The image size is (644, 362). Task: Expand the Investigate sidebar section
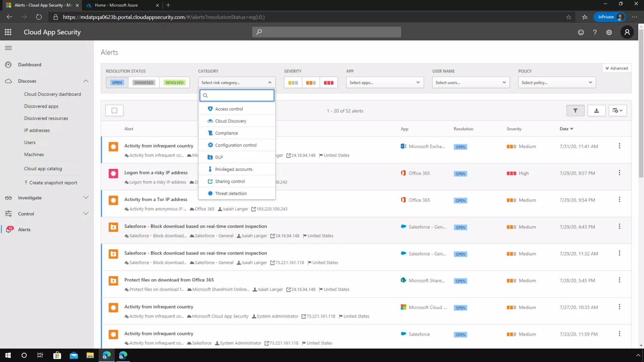coord(47,198)
